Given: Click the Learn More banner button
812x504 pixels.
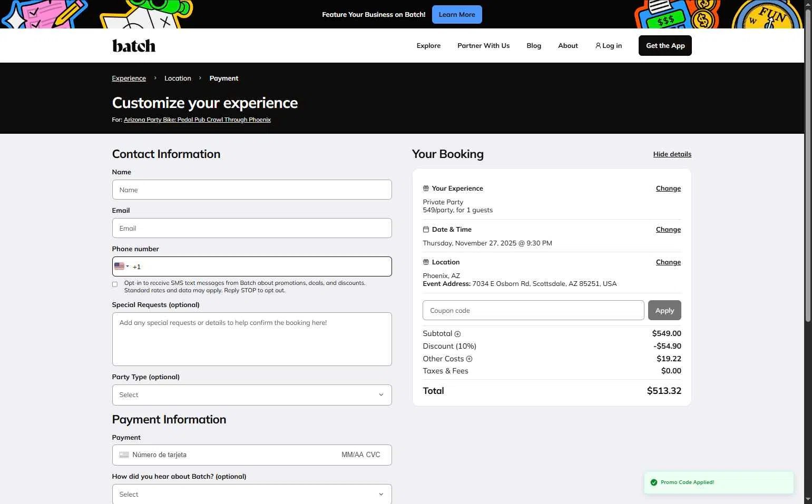Looking at the screenshot, I should [457, 15].
